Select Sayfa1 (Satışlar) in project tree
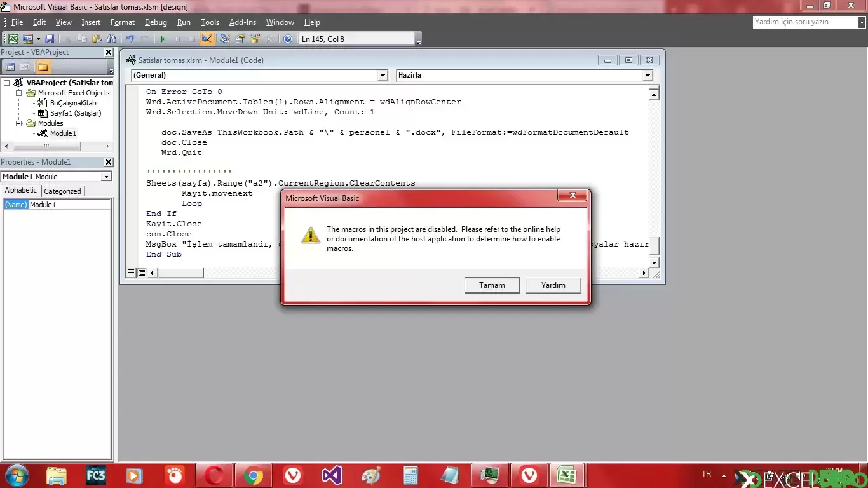 click(76, 113)
